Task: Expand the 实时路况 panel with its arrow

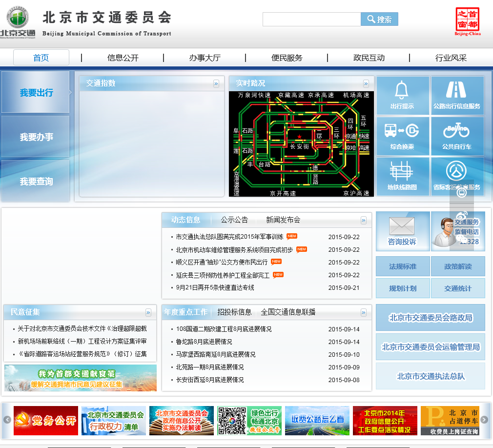Action: pos(366,83)
